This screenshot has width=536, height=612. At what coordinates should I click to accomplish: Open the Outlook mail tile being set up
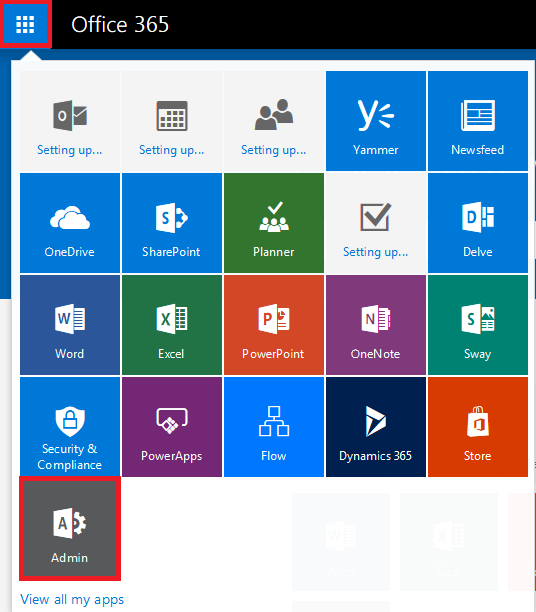click(70, 121)
